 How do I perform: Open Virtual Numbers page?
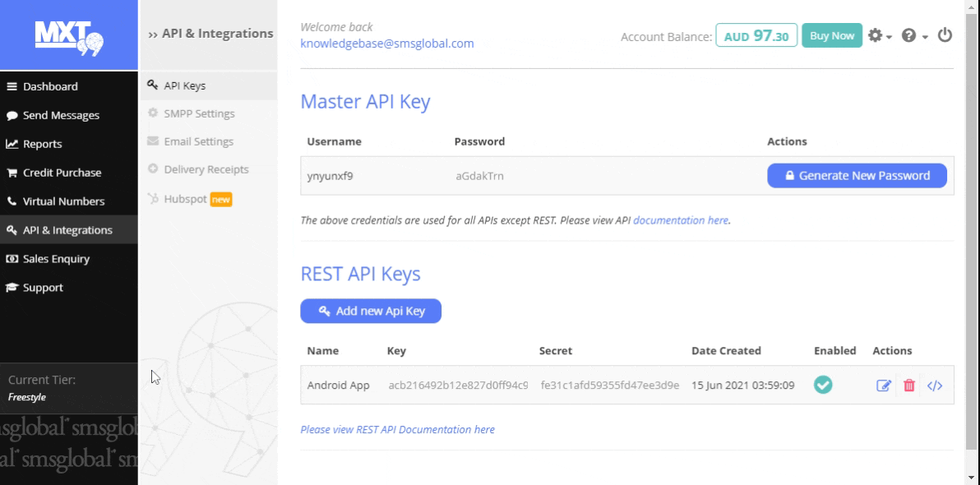(63, 201)
